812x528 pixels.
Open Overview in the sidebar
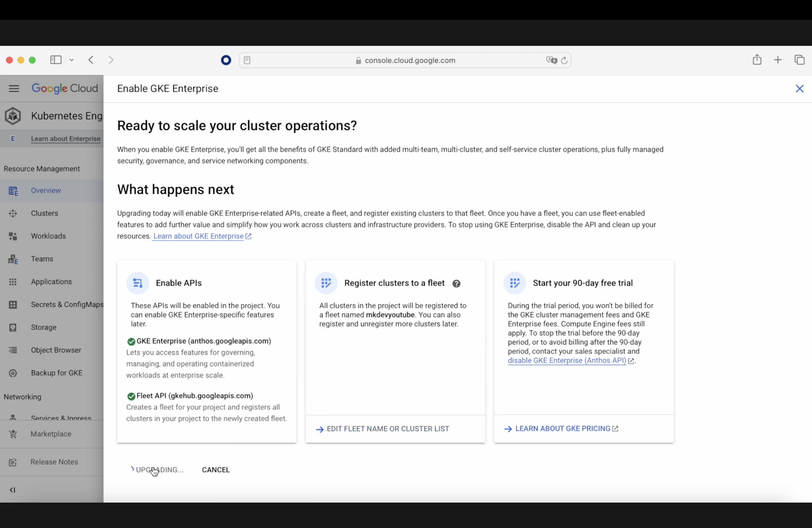click(x=52, y=191)
